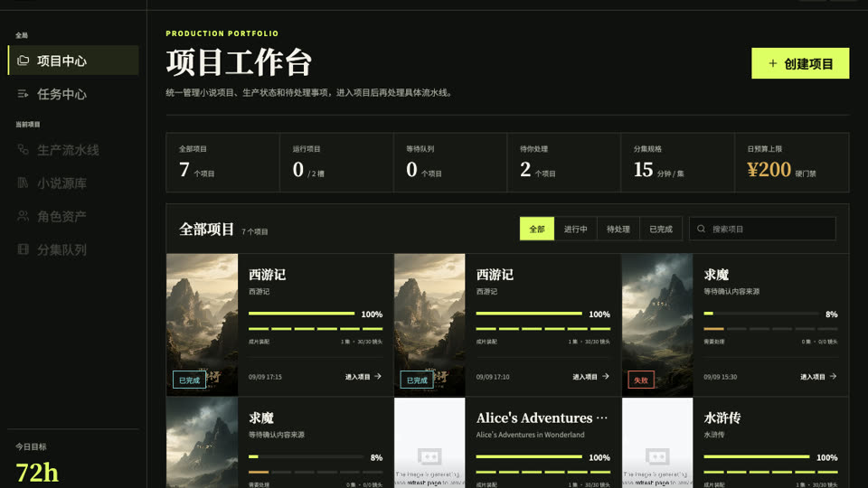Switch to the 已完成 filter tab
This screenshot has height=488, width=868.
(x=660, y=229)
